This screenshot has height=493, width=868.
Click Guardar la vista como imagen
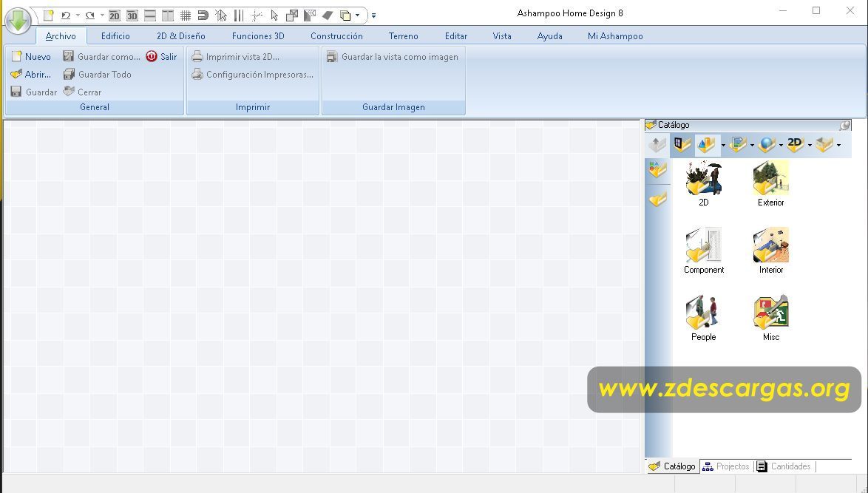[x=393, y=56]
